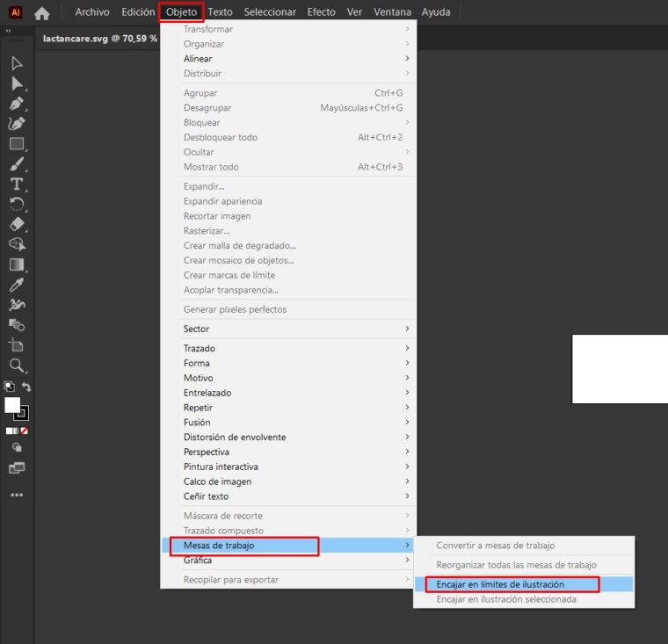This screenshot has width=668, height=644.
Task: Change screen mode icon
Action: pos(17,468)
